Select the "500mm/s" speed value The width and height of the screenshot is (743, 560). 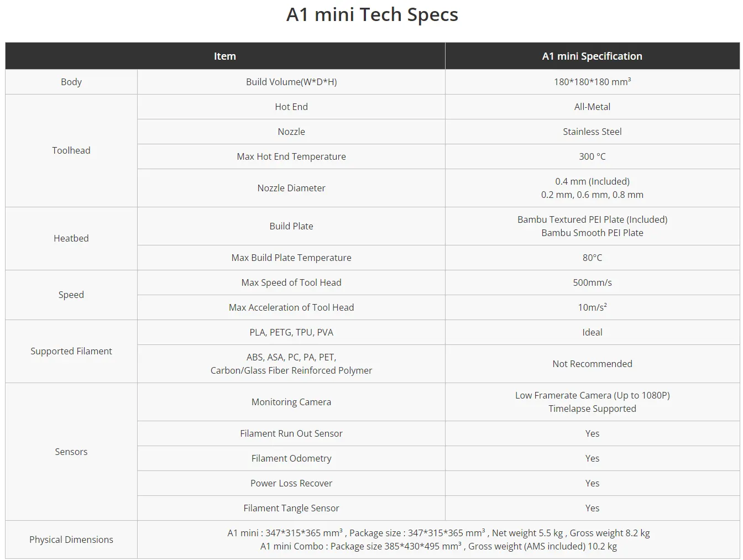pyautogui.click(x=592, y=282)
